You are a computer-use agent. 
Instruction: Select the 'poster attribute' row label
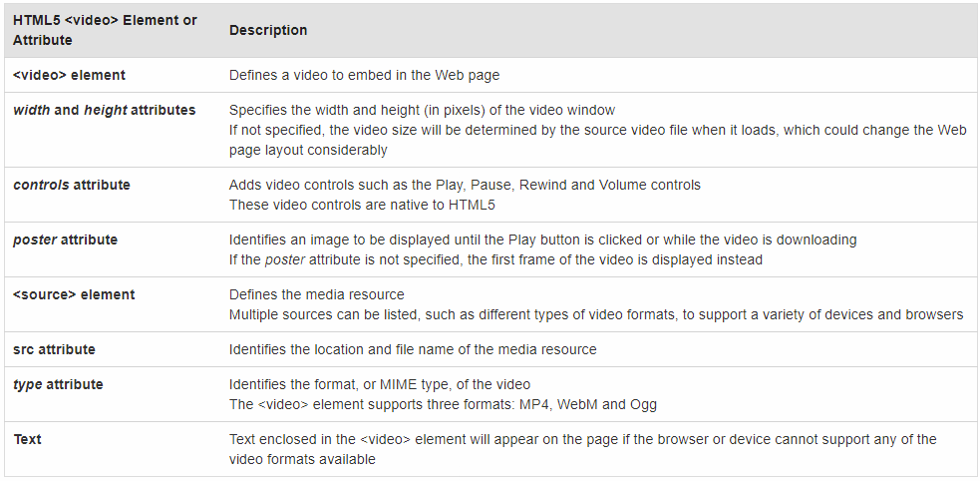[65, 240]
